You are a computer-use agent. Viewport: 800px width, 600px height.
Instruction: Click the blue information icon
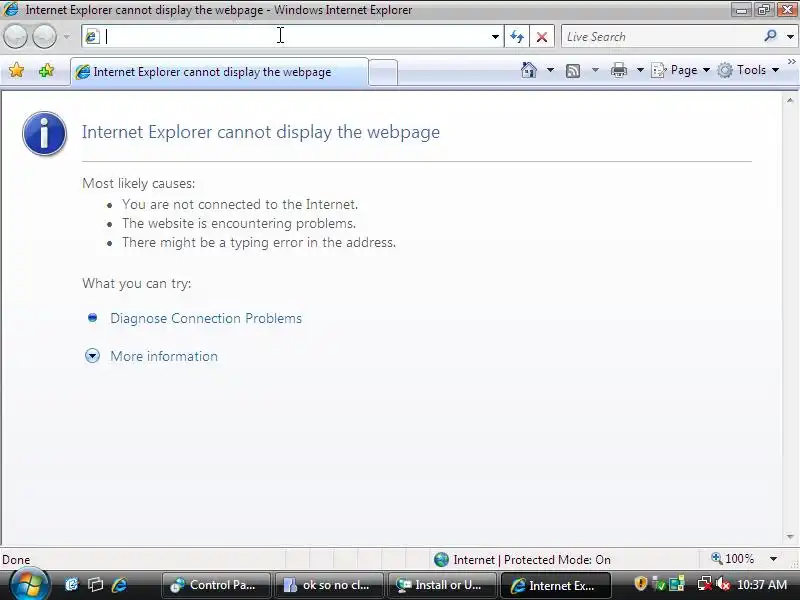click(44, 133)
